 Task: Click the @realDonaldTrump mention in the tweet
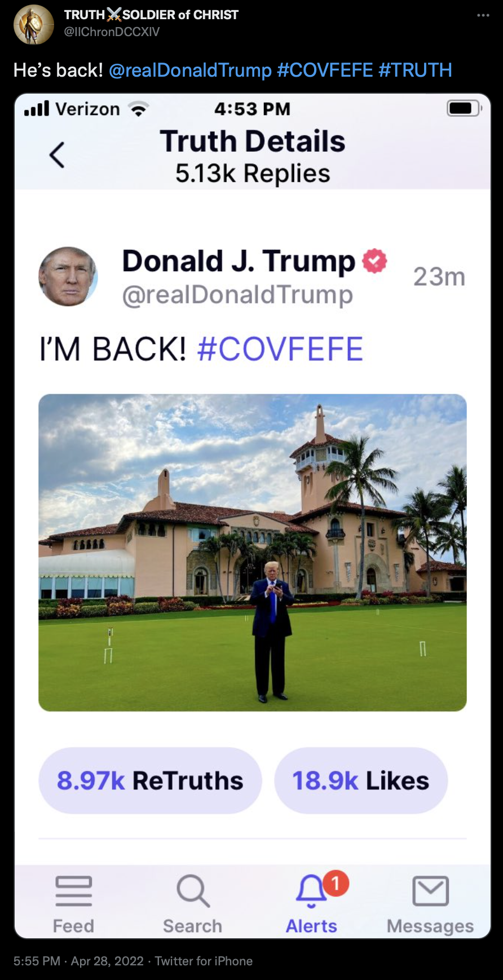190,70
